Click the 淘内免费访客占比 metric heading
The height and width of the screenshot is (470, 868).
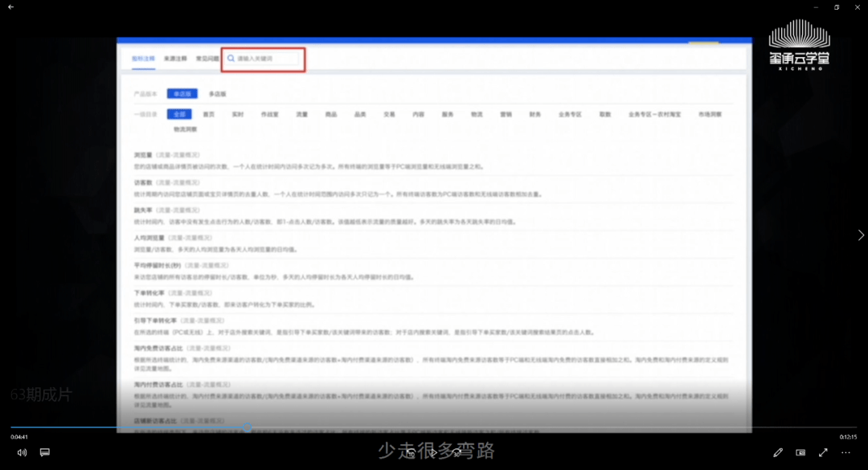pyautogui.click(x=158, y=348)
